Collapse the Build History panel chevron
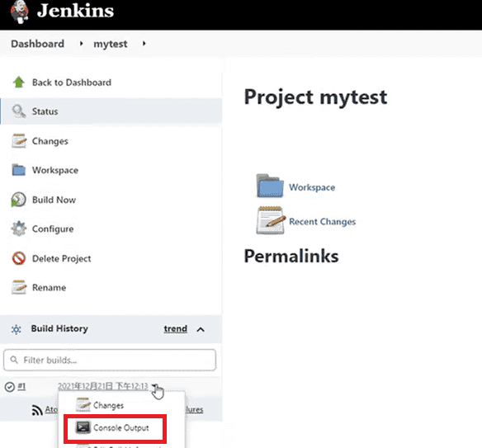The height and width of the screenshot is (448, 482). [201, 329]
